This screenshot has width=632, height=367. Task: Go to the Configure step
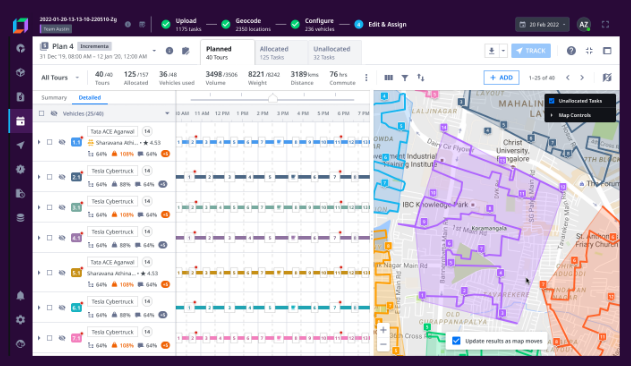tap(313, 25)
